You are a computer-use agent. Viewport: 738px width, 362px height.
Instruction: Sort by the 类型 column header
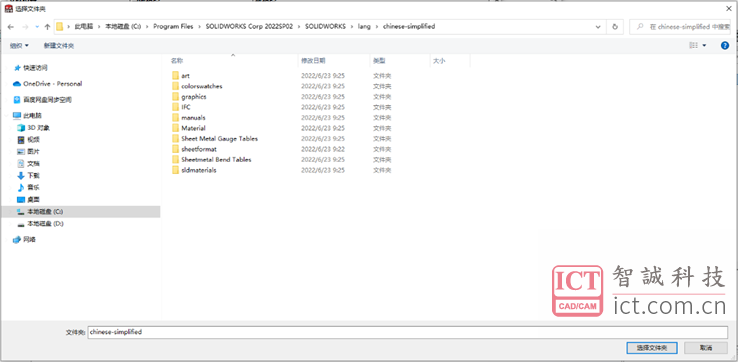point(379,61)
